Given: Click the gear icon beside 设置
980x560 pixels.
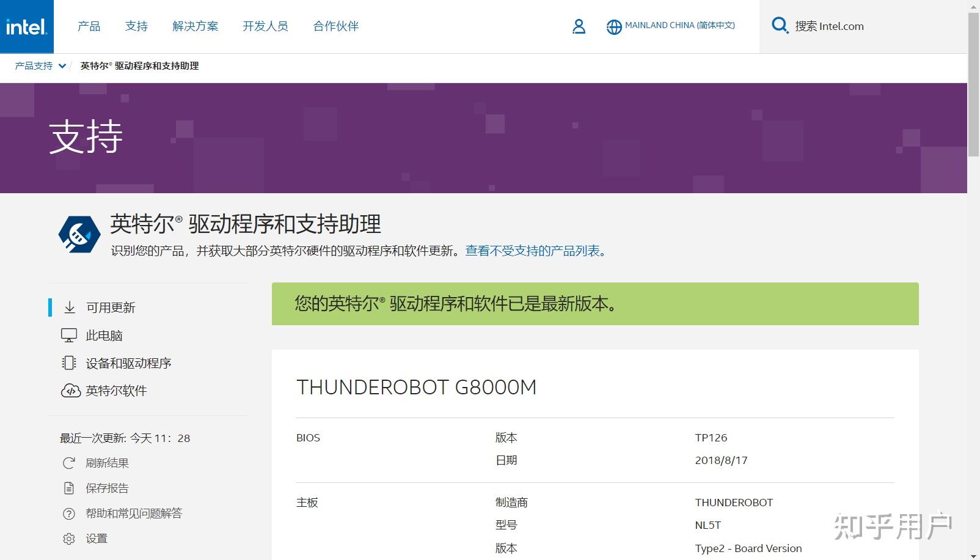Looking at the screenshot, I should pyautogui.click(x=69, y=539).
